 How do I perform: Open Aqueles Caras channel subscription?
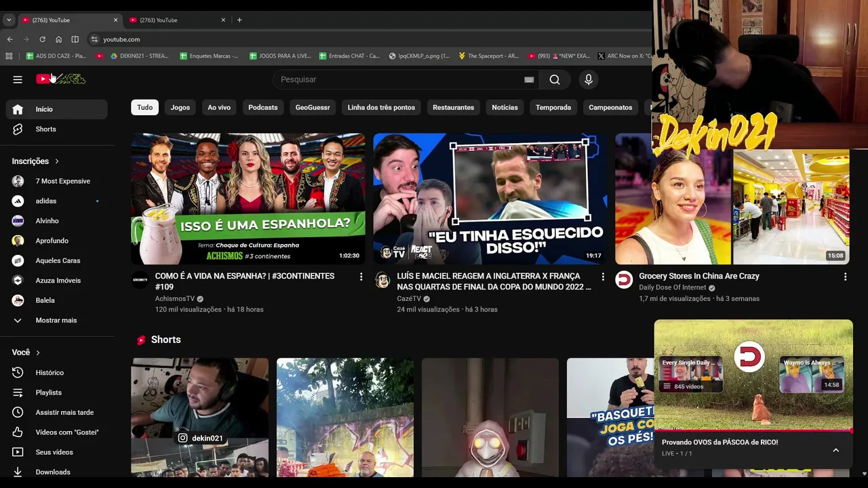pyautogui.click(x=57, y=260)
